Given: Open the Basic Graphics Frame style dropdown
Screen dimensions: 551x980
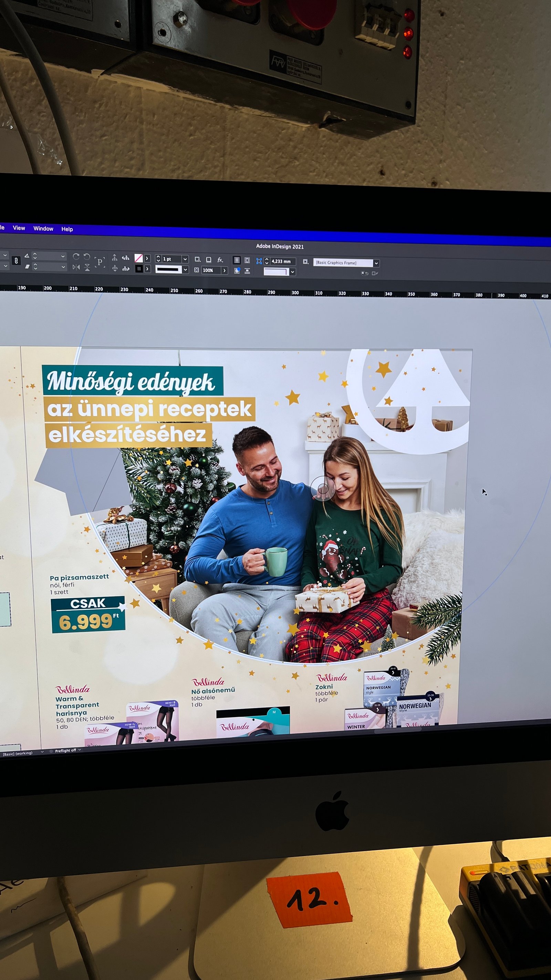Looking at the screenshot, I should (376, 263).
